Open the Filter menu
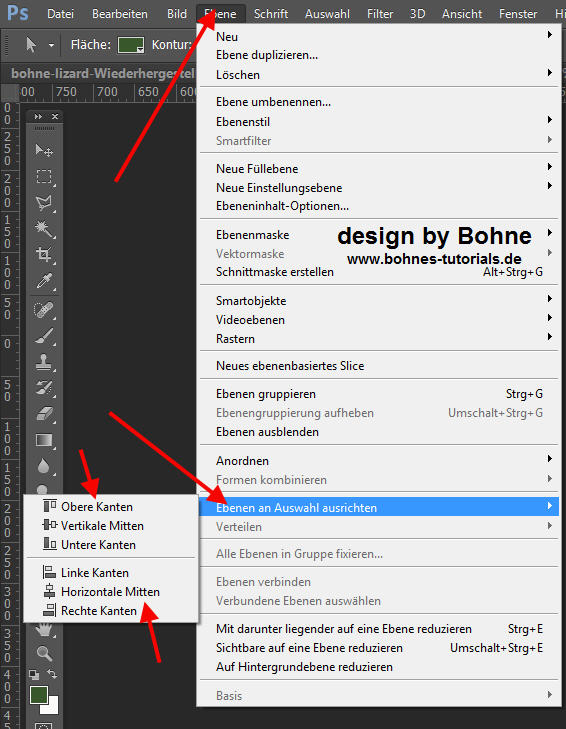 [380, 14]
